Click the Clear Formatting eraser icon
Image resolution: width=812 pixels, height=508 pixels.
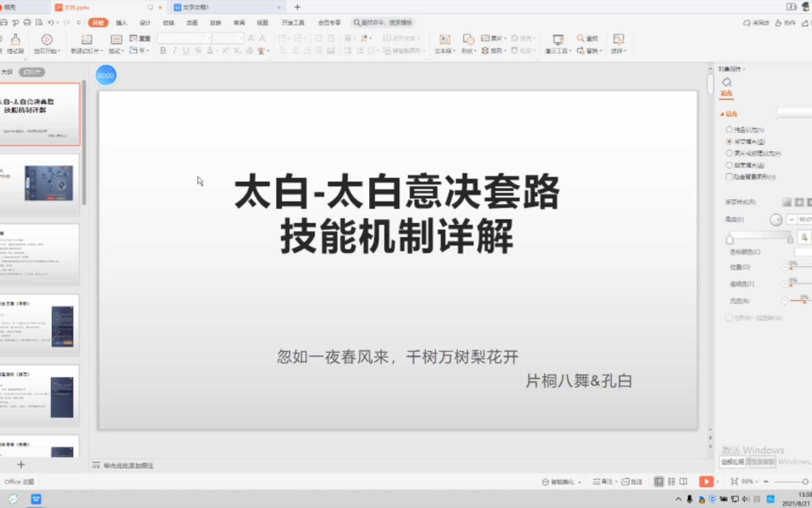pyautogui.click(x=250, y=50)
